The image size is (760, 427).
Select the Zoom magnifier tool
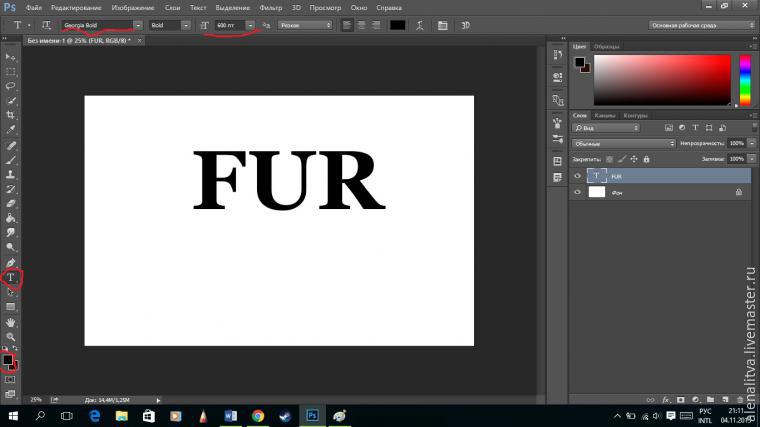[x=11, y=338]
